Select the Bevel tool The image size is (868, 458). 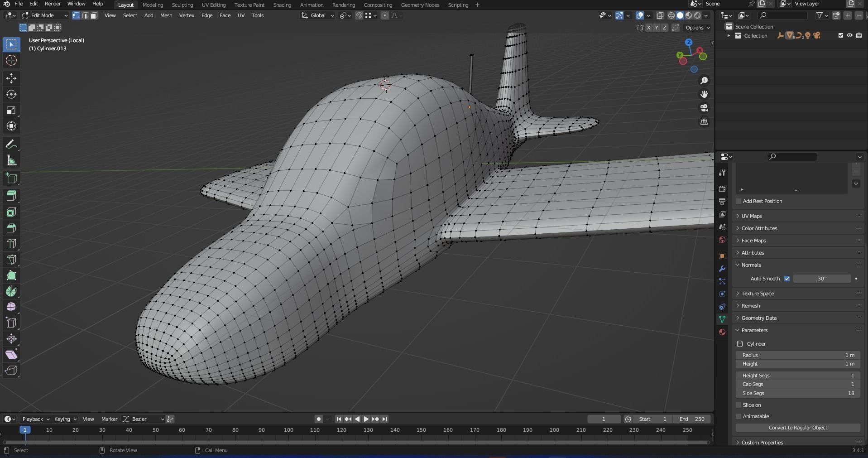click(x=11, y=228)
